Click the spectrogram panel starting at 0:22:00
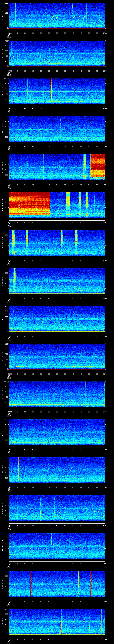This screenshot has width=114, height=644. coord(57,243)
